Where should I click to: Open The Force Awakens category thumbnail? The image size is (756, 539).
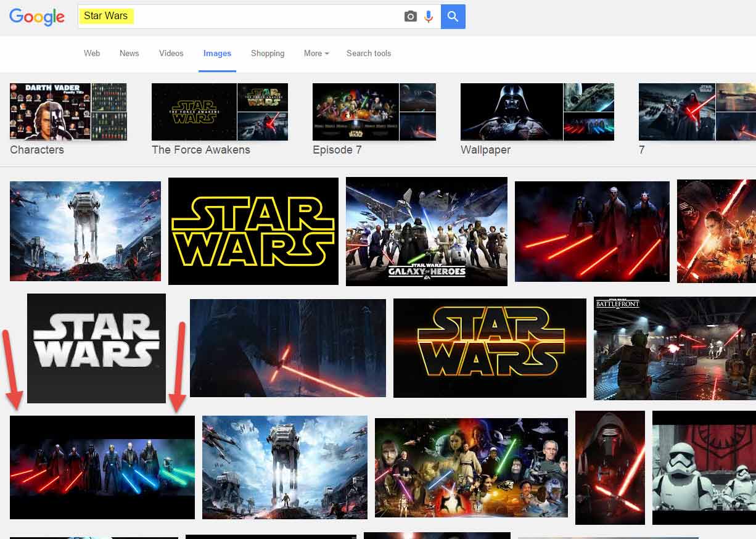pyautogui.click(x=220, y=112)
